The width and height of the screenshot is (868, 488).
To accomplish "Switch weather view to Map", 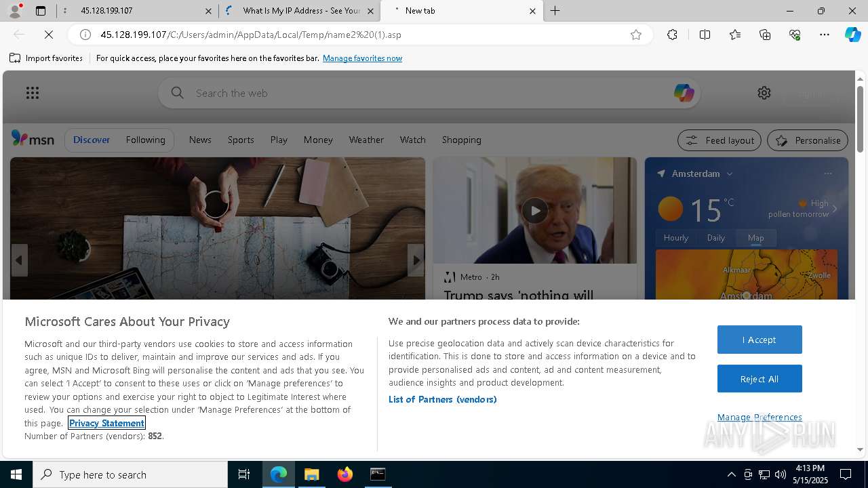I will [x=755, y=238].
